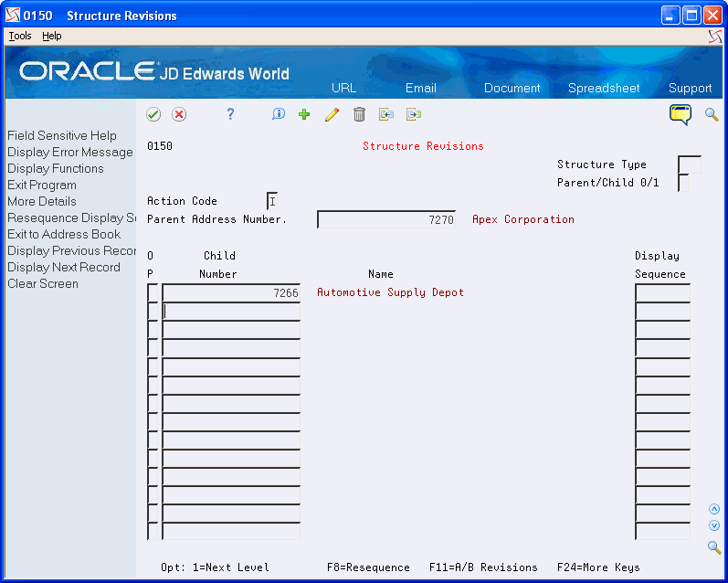Select the Email tab in banner
Viewport: 728px width, 583px height.
(421, 88)
